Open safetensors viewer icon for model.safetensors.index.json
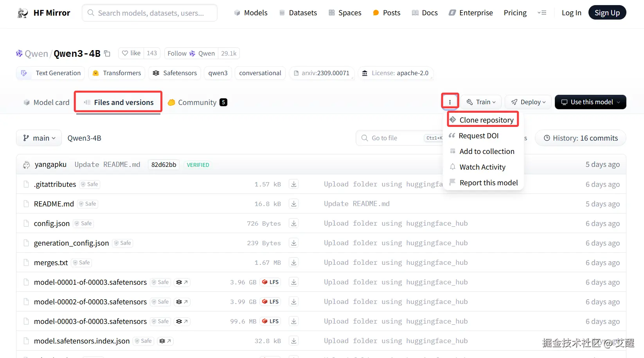644x358 pixels. point(165,341)
